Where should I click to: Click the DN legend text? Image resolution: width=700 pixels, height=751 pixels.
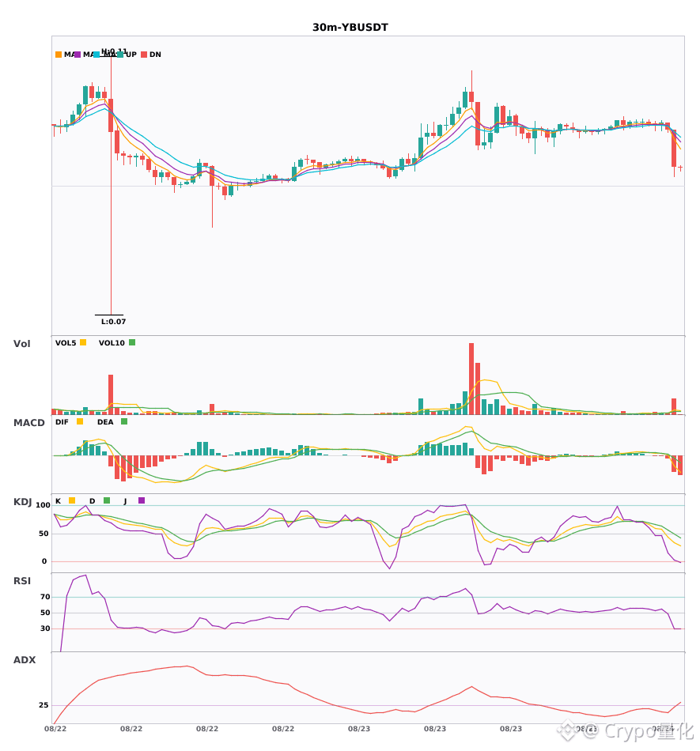[155, 55]
